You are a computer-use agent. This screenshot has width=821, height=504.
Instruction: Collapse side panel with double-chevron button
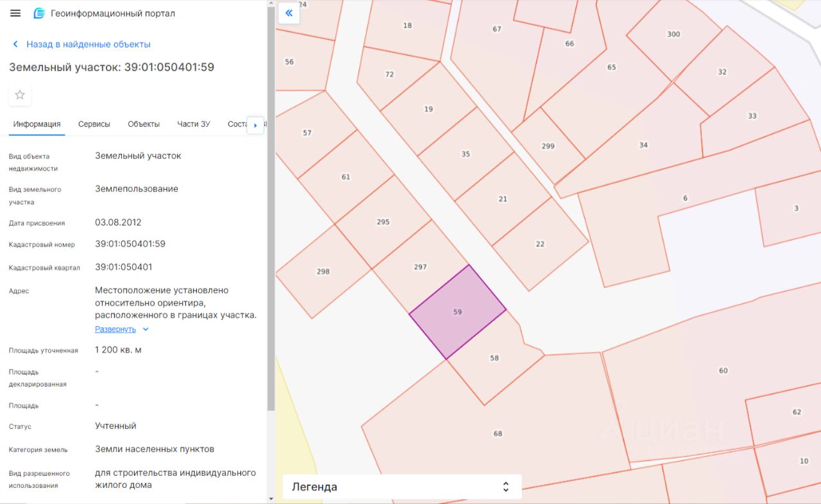tap(289, 13)
